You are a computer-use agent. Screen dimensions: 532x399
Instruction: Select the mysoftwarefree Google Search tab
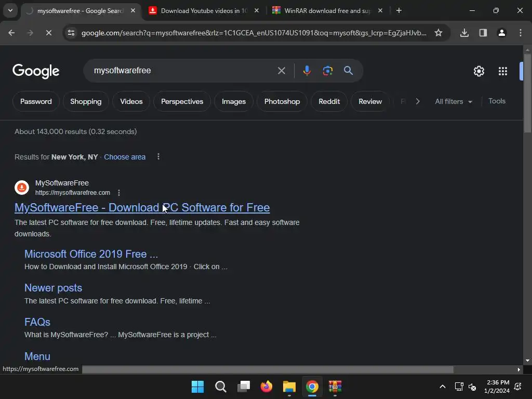point(79,11)
